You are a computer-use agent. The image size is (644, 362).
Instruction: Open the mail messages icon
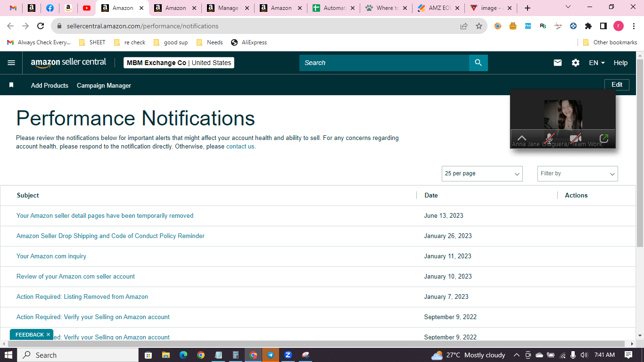[x=558, y=63]
